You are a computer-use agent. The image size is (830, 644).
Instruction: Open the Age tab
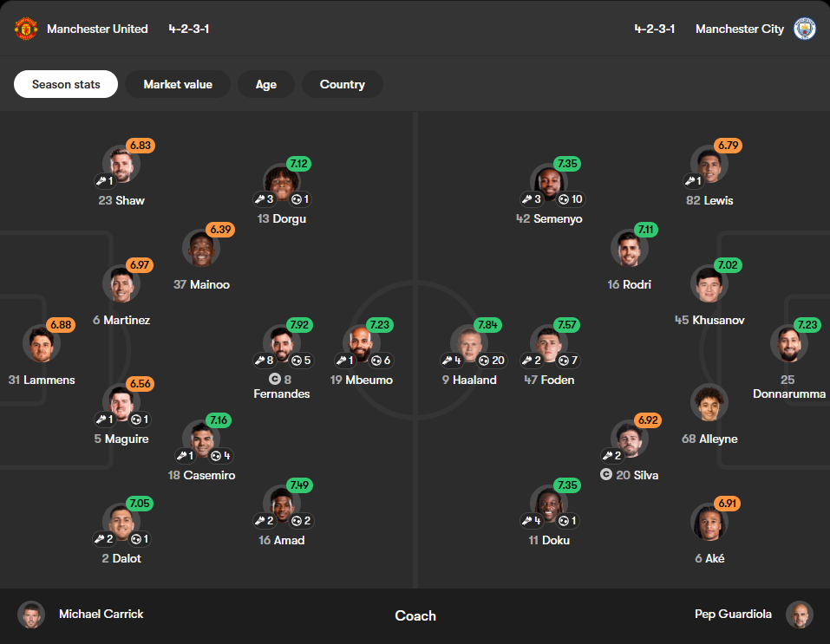point(265,84)
